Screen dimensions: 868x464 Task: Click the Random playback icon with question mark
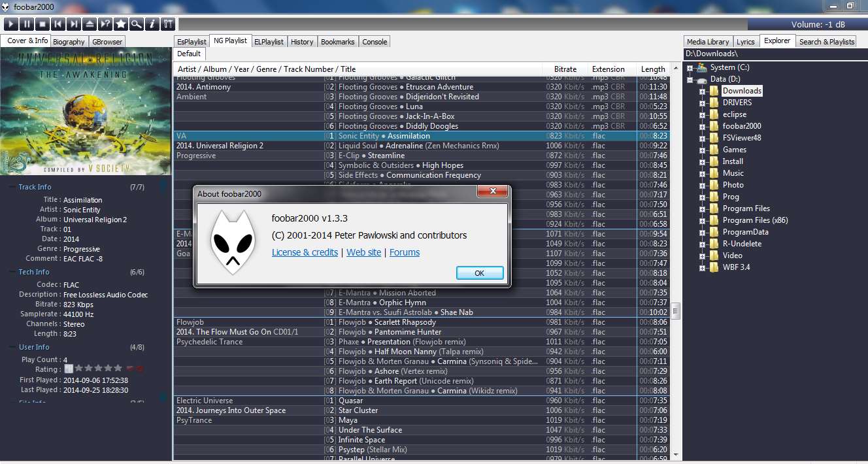pyautogui.click(x=105, y=24)
